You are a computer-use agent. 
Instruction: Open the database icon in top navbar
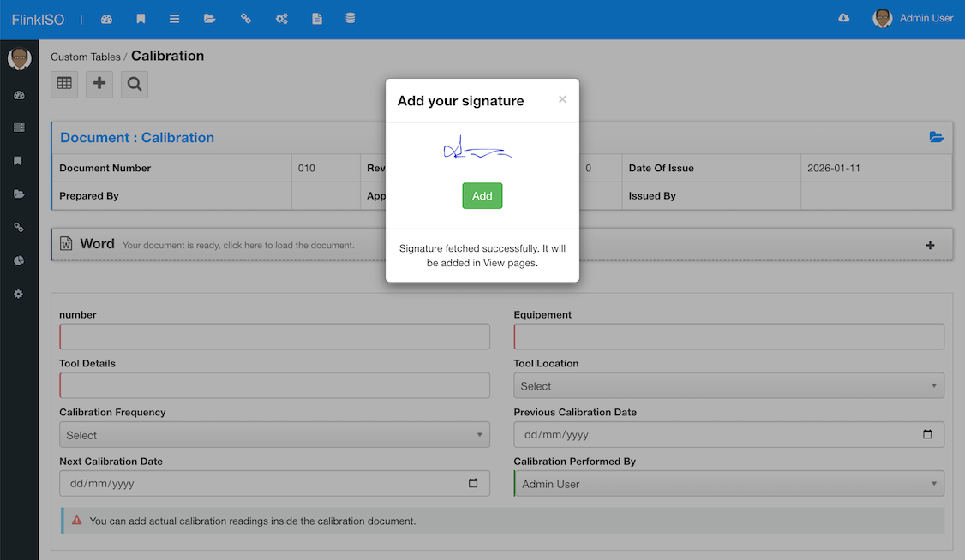pyautogui.click(x=350, y=19)
